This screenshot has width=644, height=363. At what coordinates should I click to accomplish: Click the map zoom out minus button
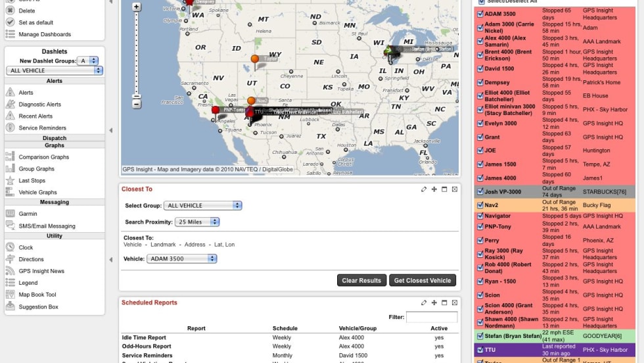(136, 104)
